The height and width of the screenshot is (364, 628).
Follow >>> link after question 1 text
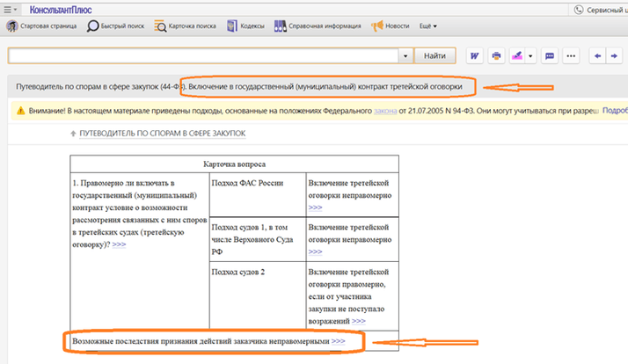point(119,244)
